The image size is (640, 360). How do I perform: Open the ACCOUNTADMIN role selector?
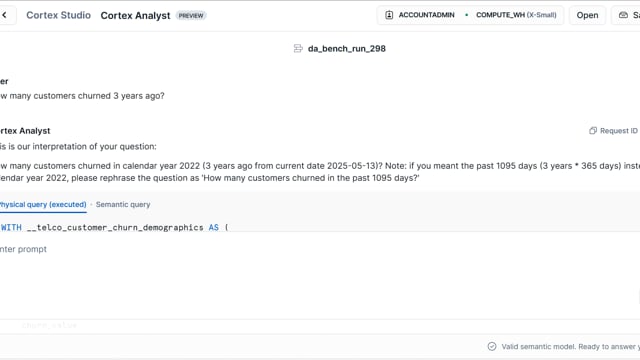[426, 15]
